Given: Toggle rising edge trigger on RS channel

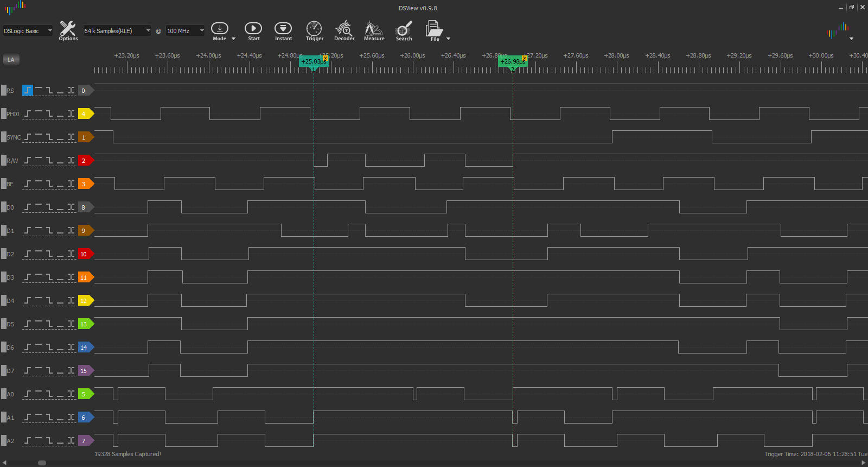Looking at the screenshot, I should 28,90.
